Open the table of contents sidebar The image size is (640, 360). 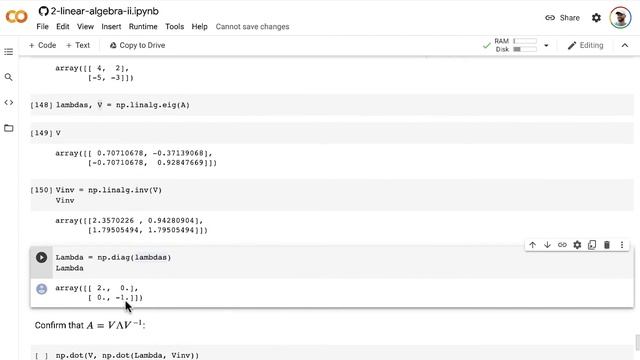[x=9, y=52]
